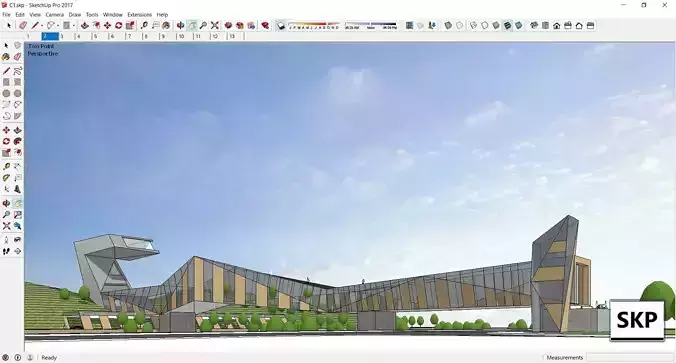Adjust the shadow date month slider

[314, 25]
